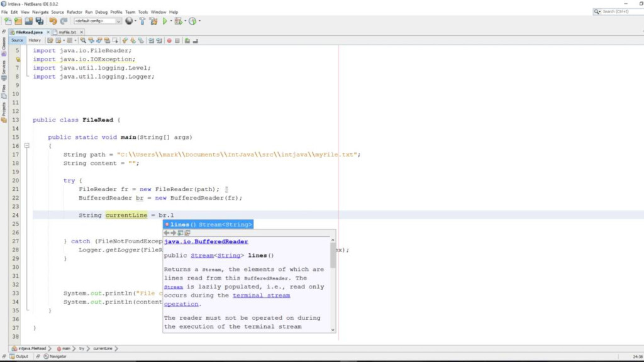Click the Redo arrow icon
The height and width of the screenshot is (362, 644).
64,21
